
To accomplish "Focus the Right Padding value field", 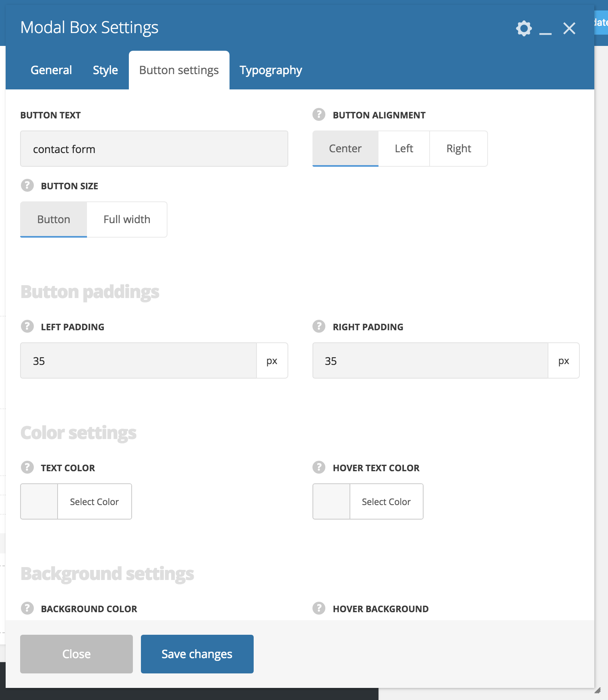I will click(430, 360).
